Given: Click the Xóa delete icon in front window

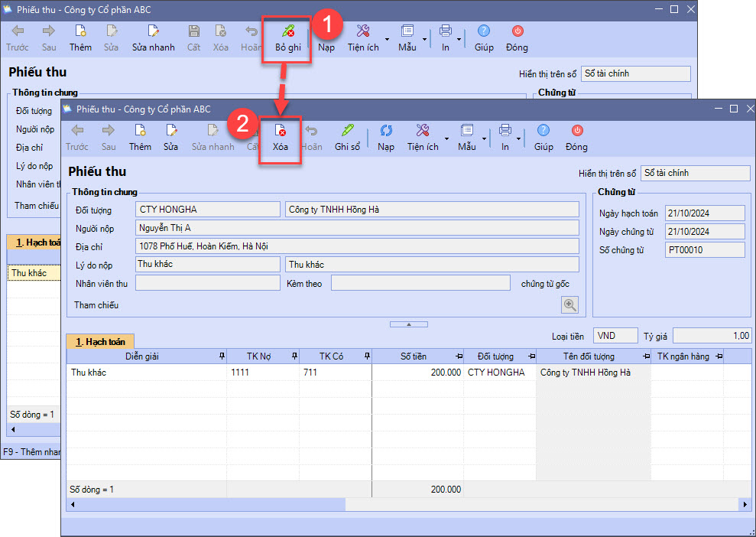Looking at the screenshot, I should 281,132.
